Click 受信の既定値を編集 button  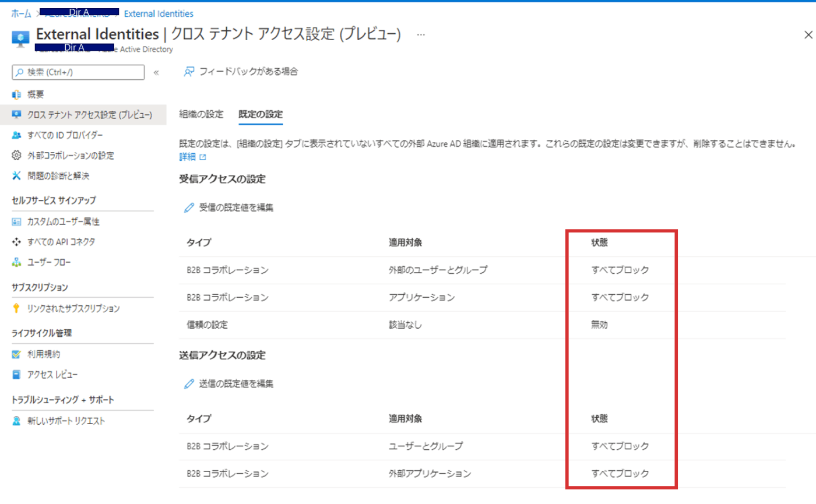(228, 207)
